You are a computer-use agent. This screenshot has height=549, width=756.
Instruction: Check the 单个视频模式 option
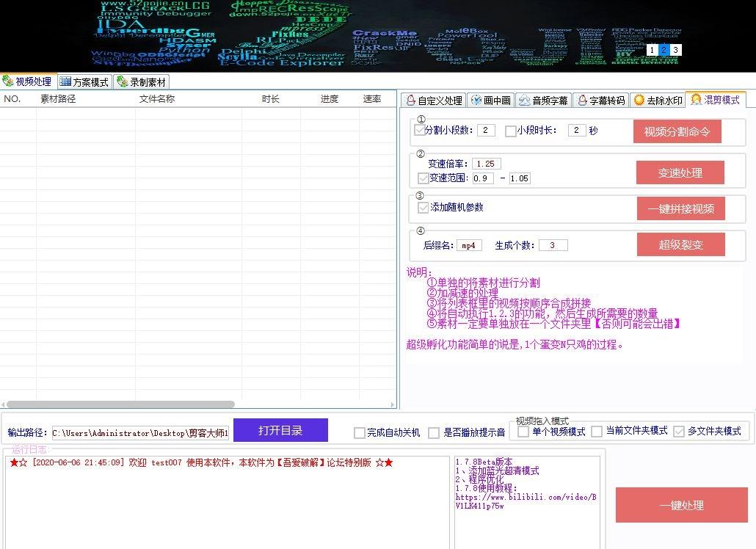(523, 432)
